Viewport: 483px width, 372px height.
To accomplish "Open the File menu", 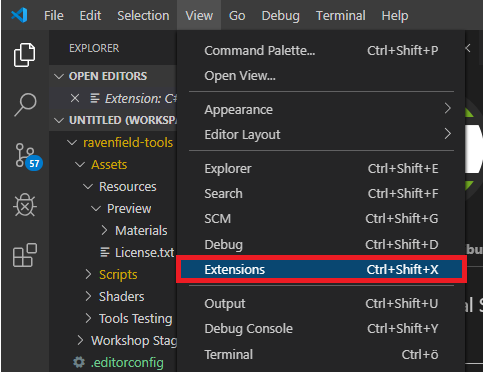I will (x=54, y=15).
